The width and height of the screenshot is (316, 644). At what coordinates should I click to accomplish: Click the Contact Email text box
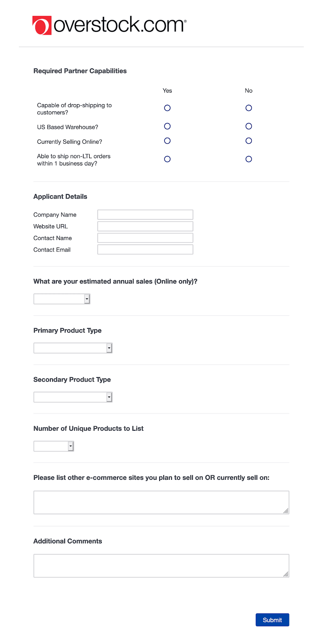(145, 250)
